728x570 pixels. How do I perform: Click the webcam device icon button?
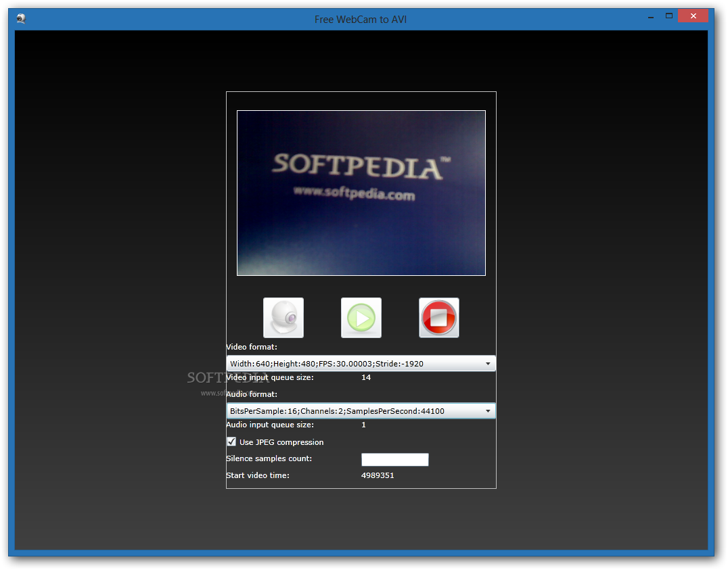pyautogui.click(x=283, y=318)
